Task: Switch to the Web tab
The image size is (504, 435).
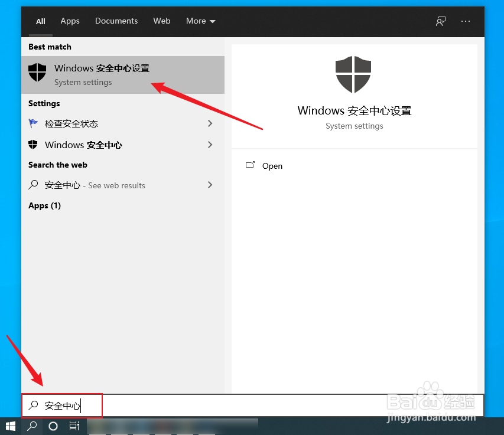Action: coord(162,21)
